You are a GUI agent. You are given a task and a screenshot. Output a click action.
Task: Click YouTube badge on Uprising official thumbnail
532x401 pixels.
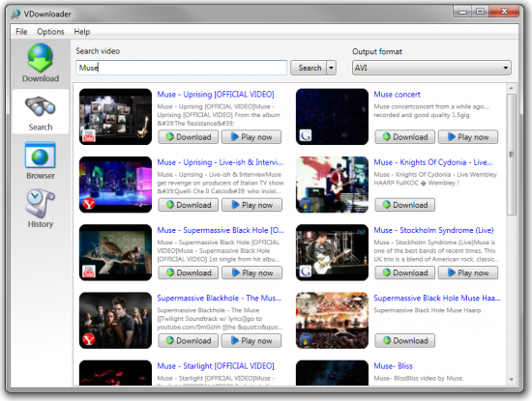tap(89, 135)
